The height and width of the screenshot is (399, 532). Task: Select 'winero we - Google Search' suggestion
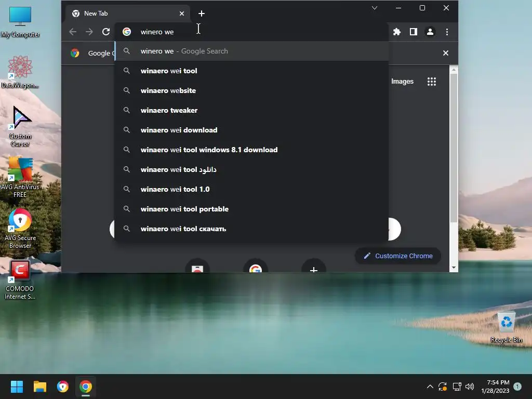click(x=251, y=51)
